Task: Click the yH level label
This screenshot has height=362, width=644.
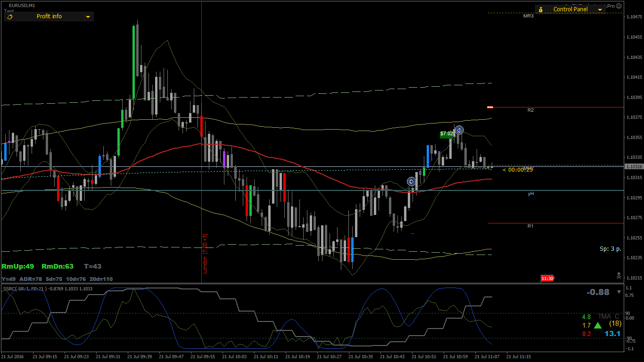Action: point(531,194)
